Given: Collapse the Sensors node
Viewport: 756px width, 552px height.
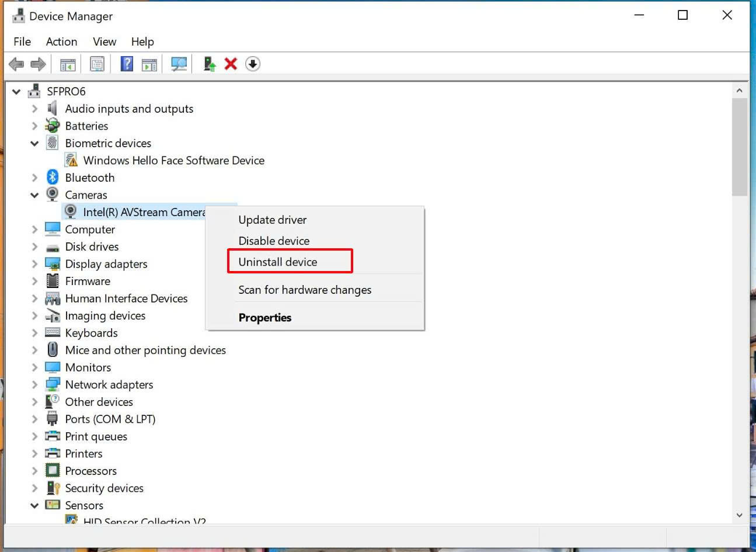Looking at the screenshot, I should (x=34, y=505).
